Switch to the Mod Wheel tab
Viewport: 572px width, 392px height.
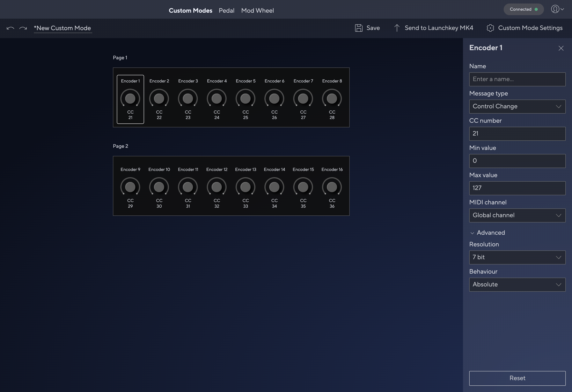257,10
